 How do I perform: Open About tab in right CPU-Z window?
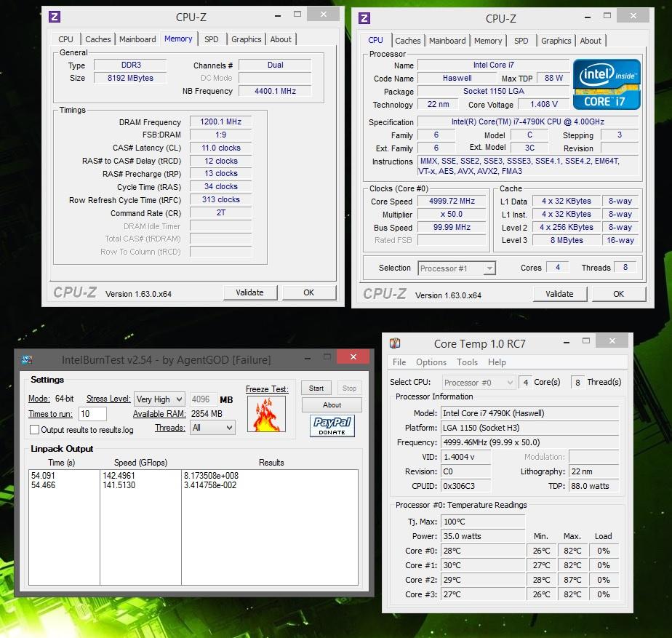coord(591,41)
